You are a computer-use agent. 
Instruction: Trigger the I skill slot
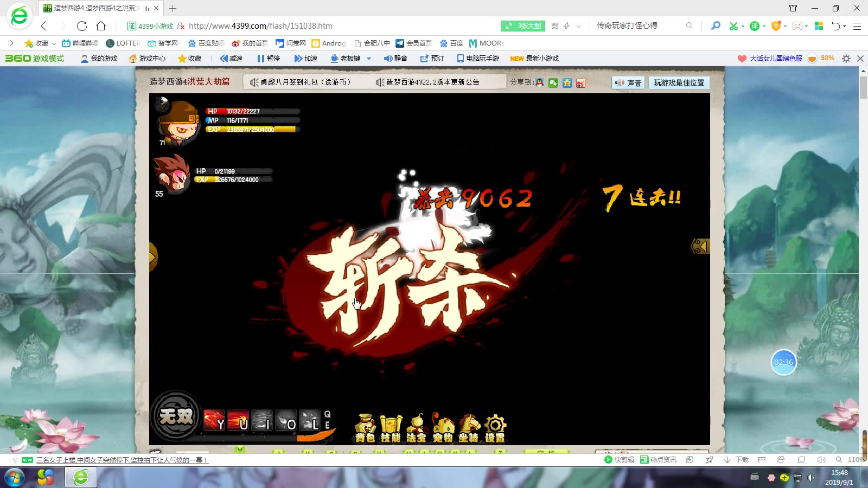click(262, 420)
